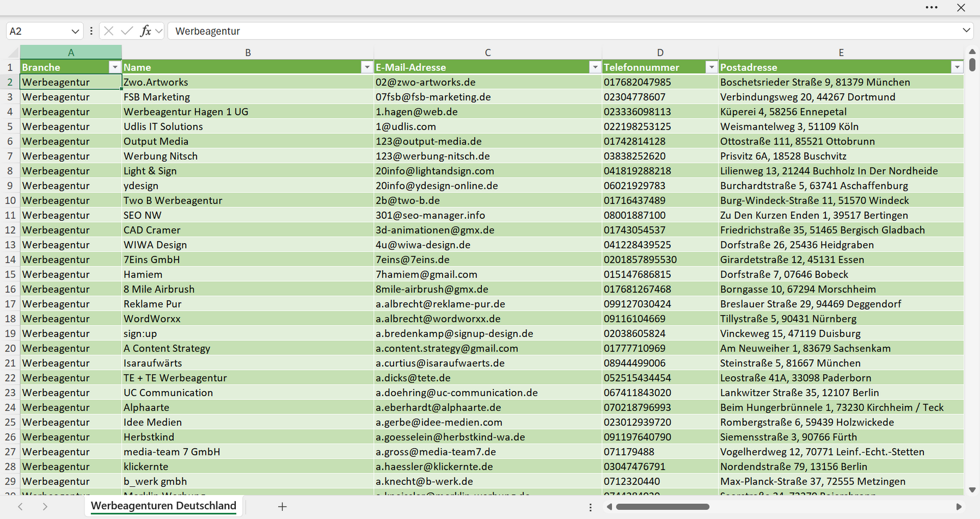Select email 20info@ydesign-online.de

488,186
